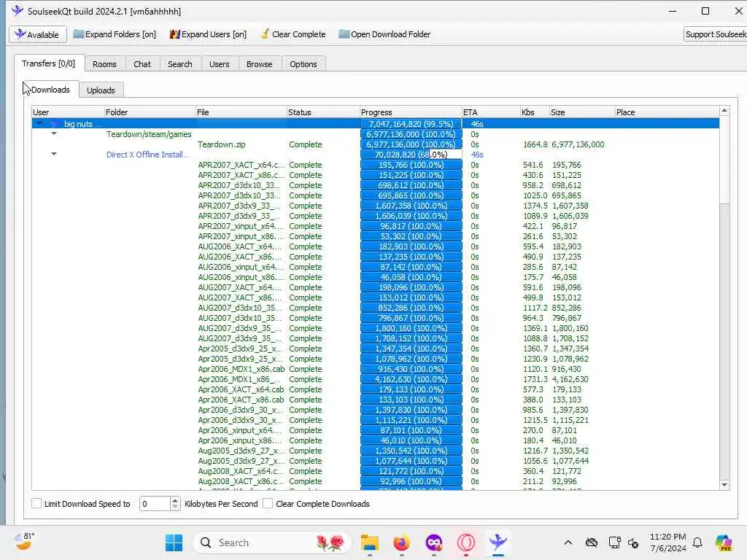
Task: Click the Copilot preview icon in the tray
Action: click(724, 542)
